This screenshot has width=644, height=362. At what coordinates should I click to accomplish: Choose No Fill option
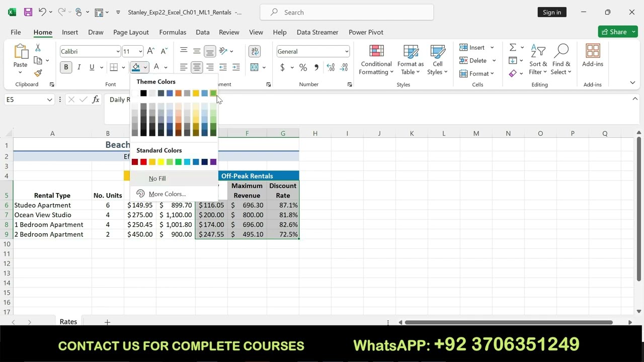pyautogui.click(x=174, y=178)
